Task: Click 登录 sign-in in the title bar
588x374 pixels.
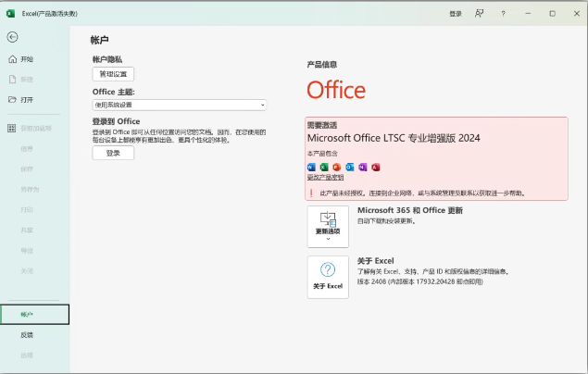Action: [455, 14]
